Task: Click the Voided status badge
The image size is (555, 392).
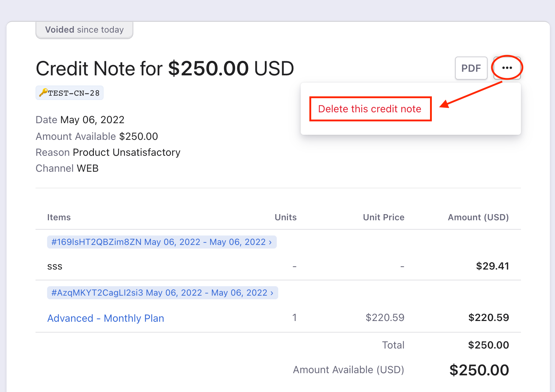Action: 84,30
